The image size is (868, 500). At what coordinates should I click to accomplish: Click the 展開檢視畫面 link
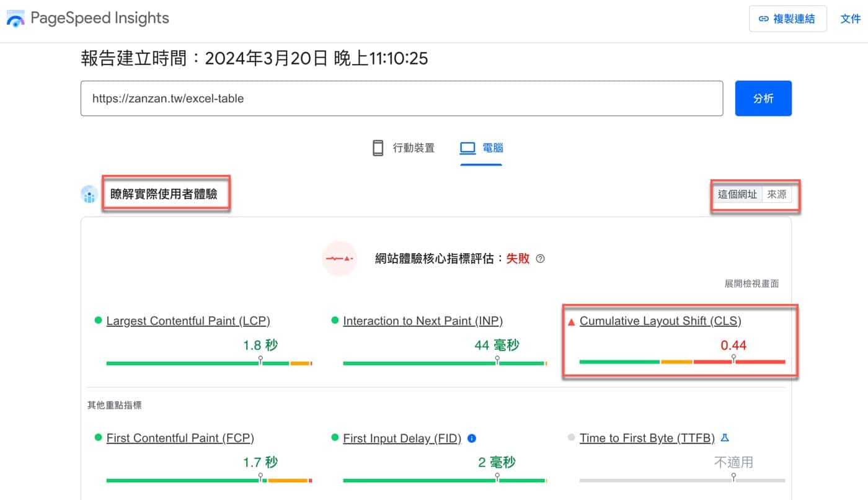coord(751,283)
